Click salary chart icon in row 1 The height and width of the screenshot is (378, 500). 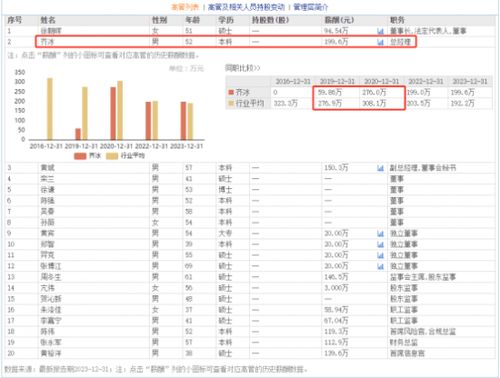(x=380, y=31)
